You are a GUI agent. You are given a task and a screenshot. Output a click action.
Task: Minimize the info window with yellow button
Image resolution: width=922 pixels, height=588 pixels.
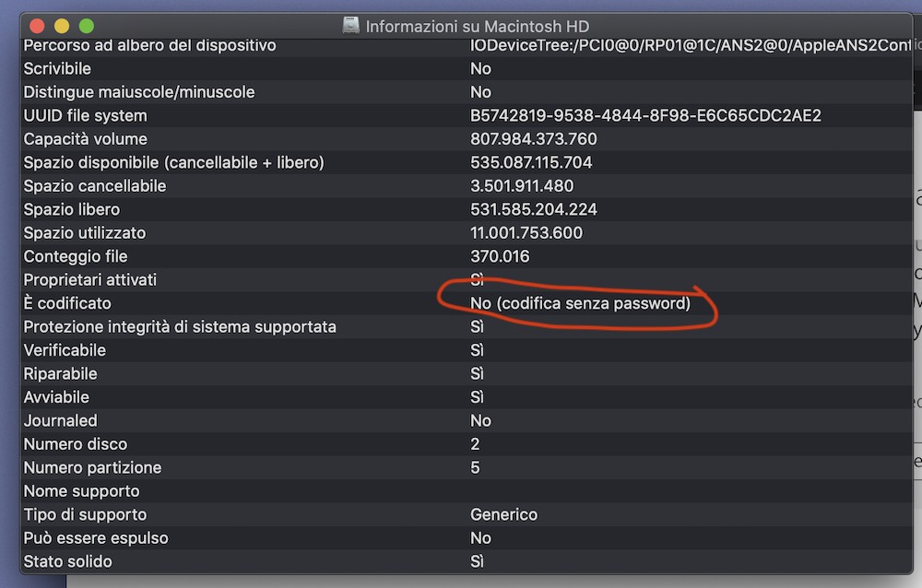point(62,26)
